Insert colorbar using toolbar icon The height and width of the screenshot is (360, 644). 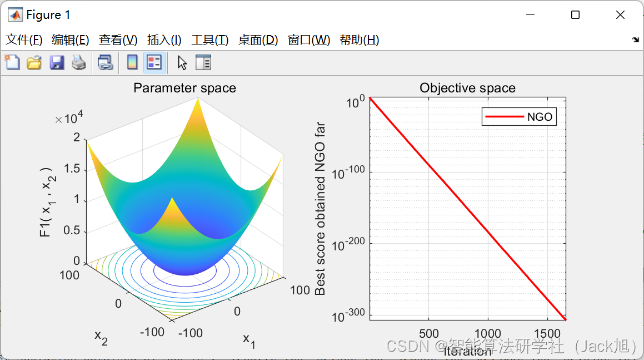(132, 62)
